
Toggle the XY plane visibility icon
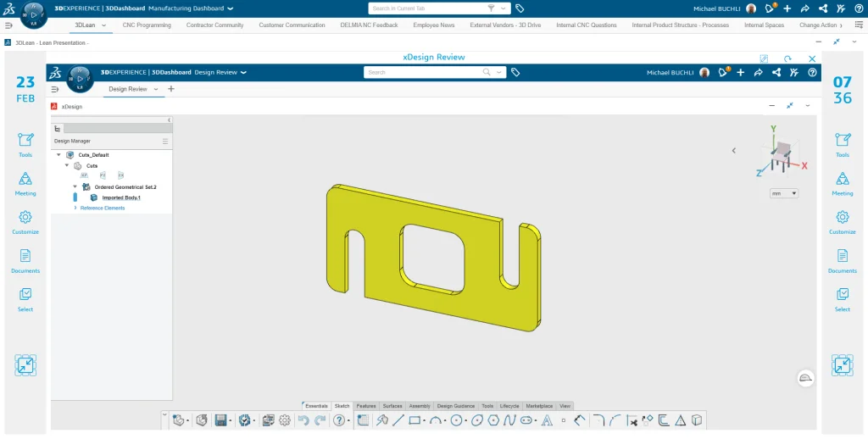tap(85, 175)
